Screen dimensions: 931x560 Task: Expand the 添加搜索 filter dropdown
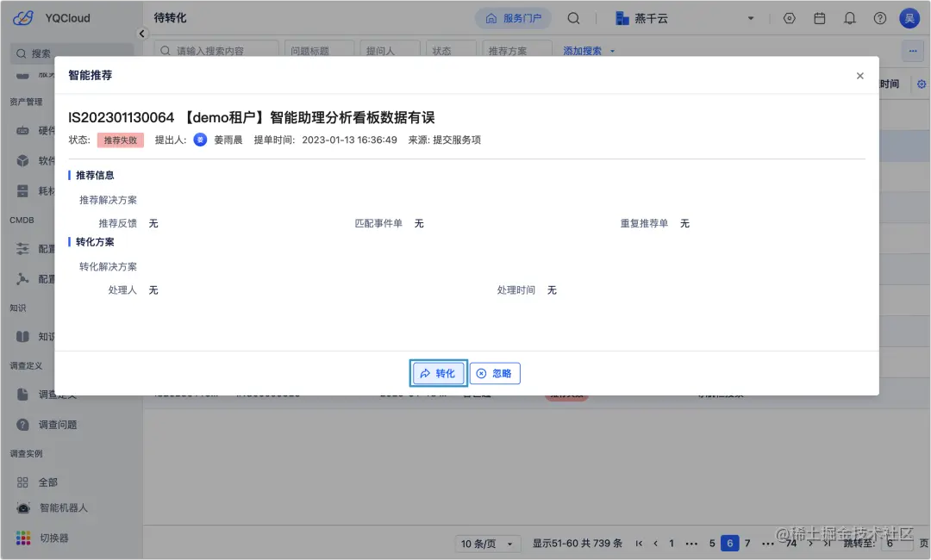(x=583, y=50)
